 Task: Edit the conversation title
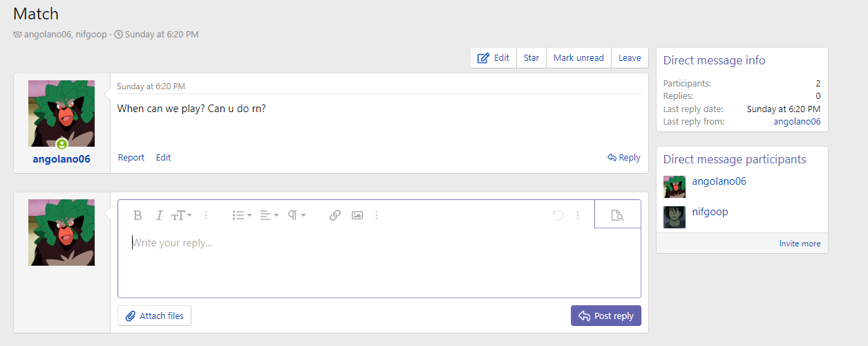[493, 58]
